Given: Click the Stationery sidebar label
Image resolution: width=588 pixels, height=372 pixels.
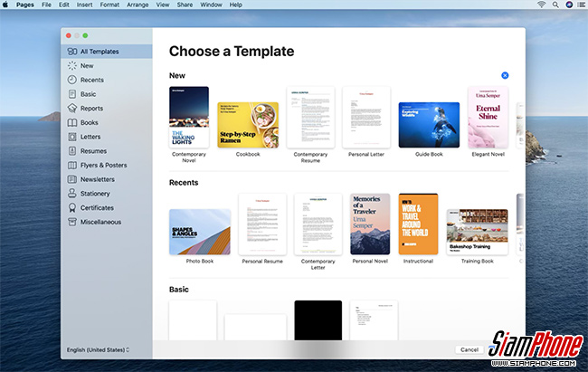Looking at the screenshot, I should click(x=95, y=194).
